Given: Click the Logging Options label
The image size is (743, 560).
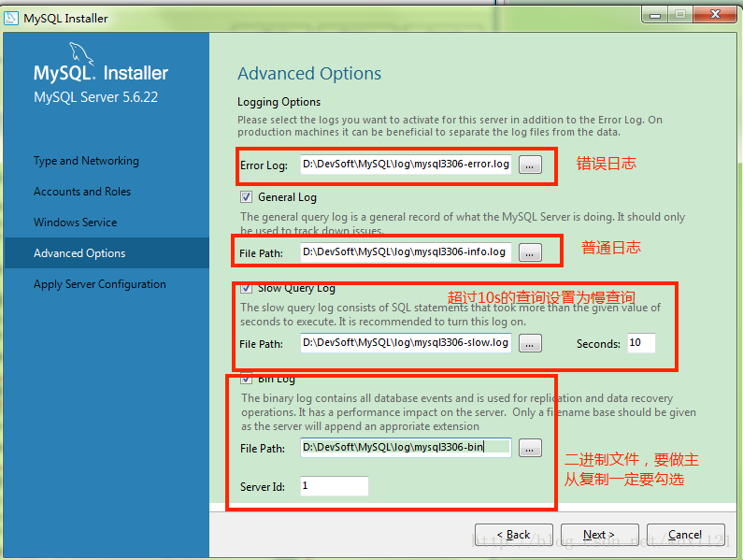Looking at the screenshot, I should [x=279, y=102].
